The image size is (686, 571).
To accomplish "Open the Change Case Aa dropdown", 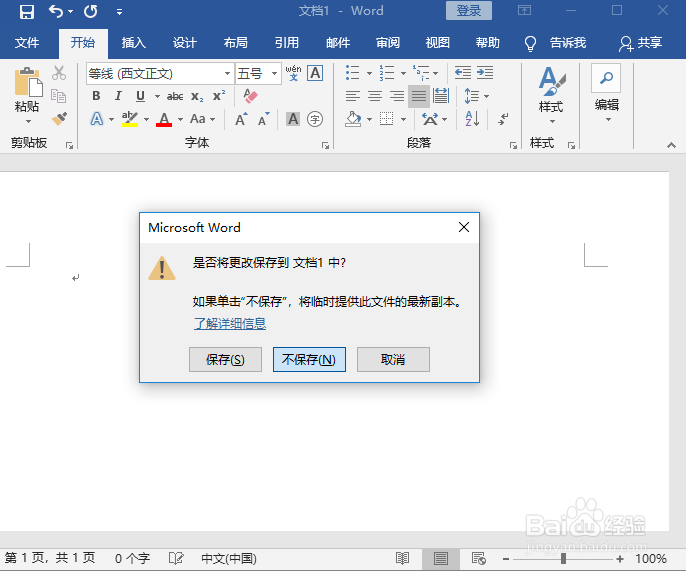I will pyautogui.click(x=202, y=119).
